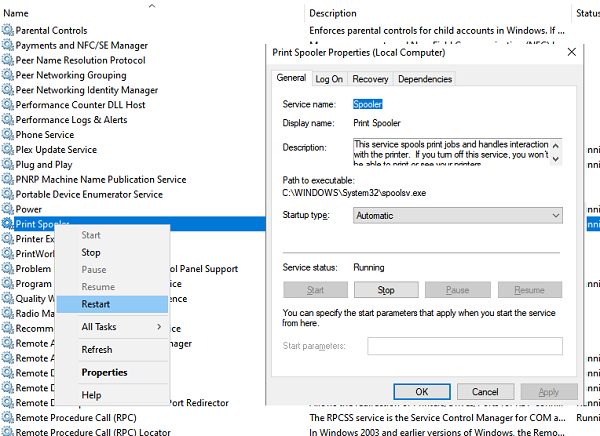Click gear icon beside Printer Extensions row
This screenshot has height=436, width=600.
point(7,238)
